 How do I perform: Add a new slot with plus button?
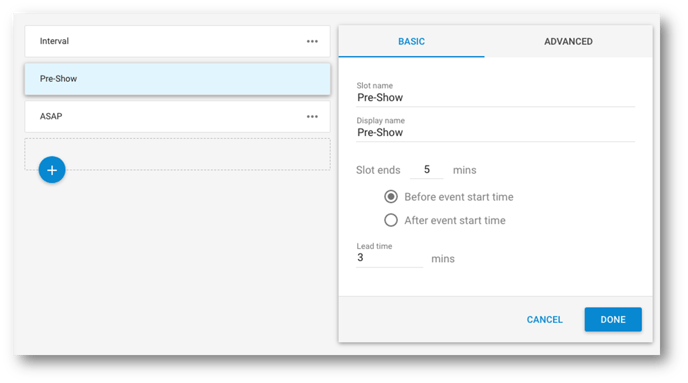(x=52, y=170)
